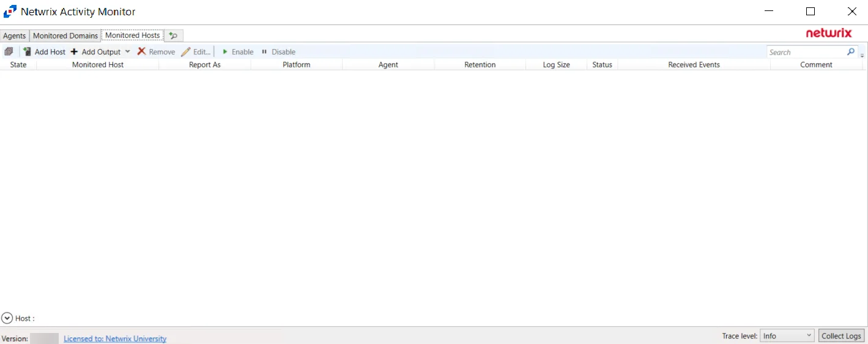Click the Add Host toolbar button
Viewport: 868px width, 344px height.
tap(44, 52)
